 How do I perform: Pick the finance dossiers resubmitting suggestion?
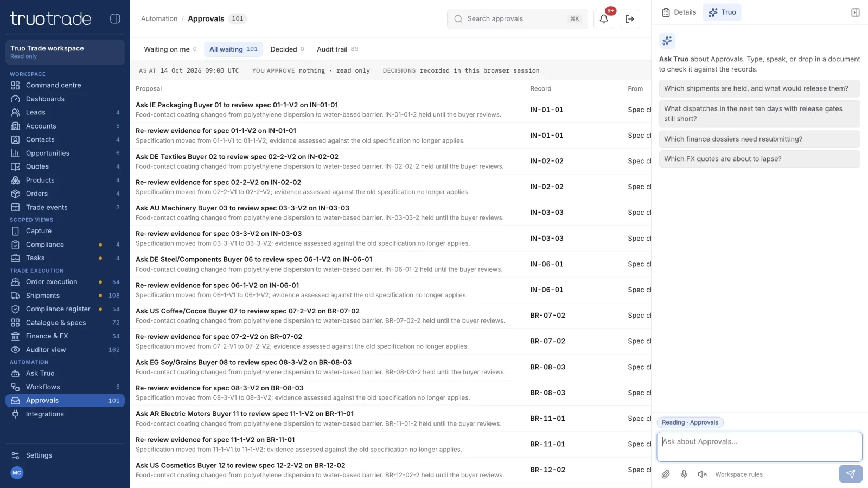coord(759,139)
